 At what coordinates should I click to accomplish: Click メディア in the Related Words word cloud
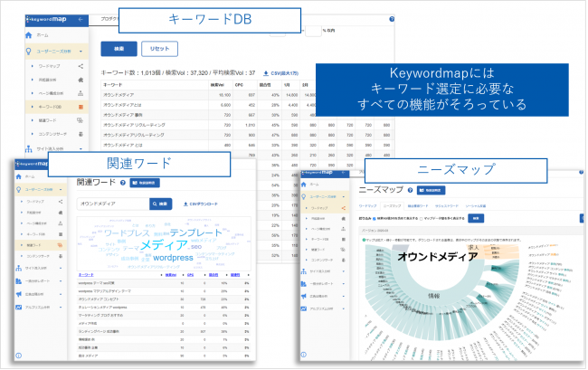coord(164,245)
